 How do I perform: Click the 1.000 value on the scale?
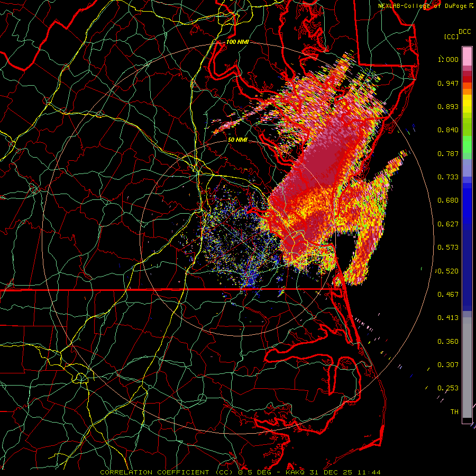[448, 59]
